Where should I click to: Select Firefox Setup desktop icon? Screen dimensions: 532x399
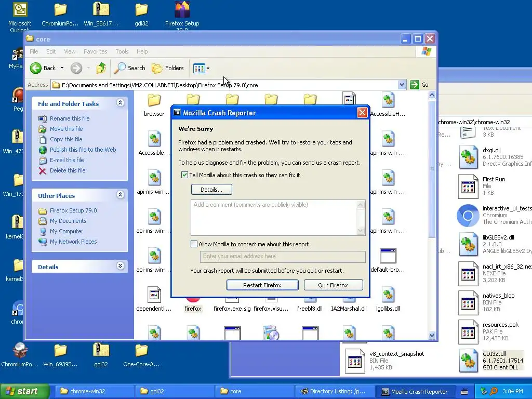[x=182, y=9]
